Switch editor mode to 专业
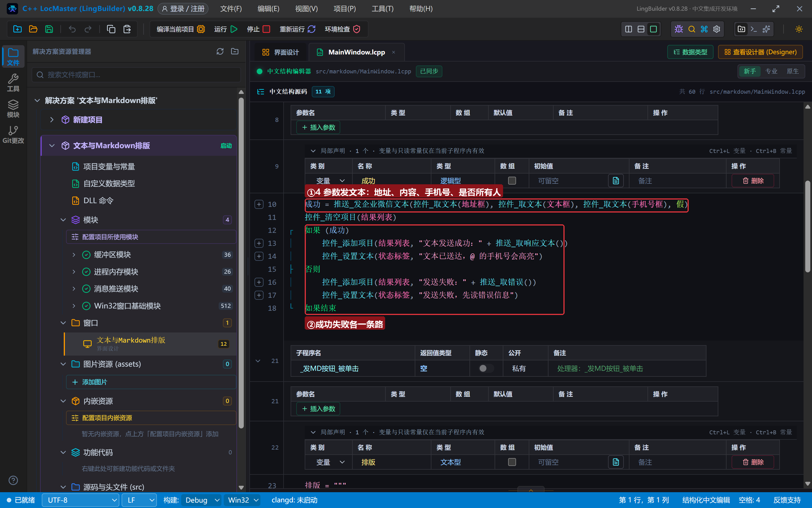Screen dimensions: 812x508 pyautogui.click(x=771, y=71)
